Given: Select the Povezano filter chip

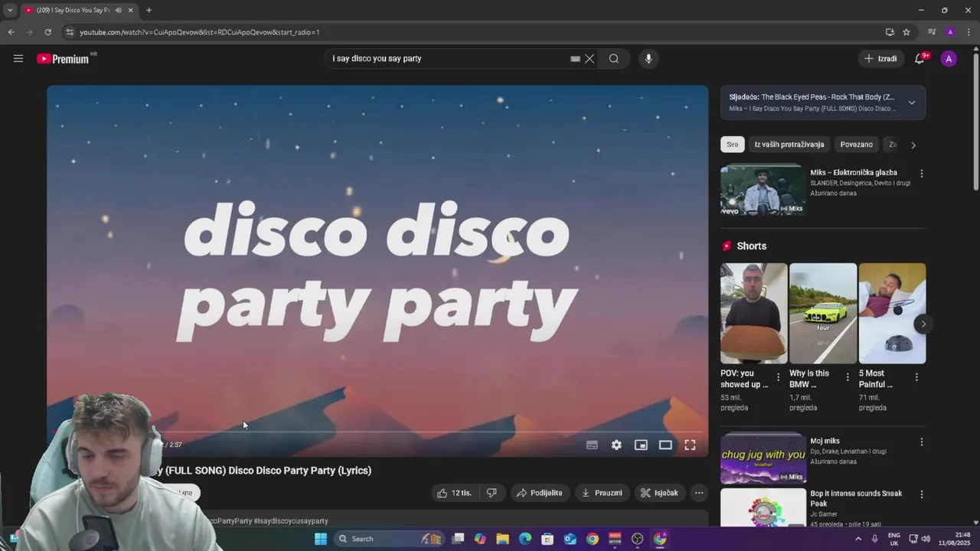Looking at the screenshot, I should (x=856, y=145).
